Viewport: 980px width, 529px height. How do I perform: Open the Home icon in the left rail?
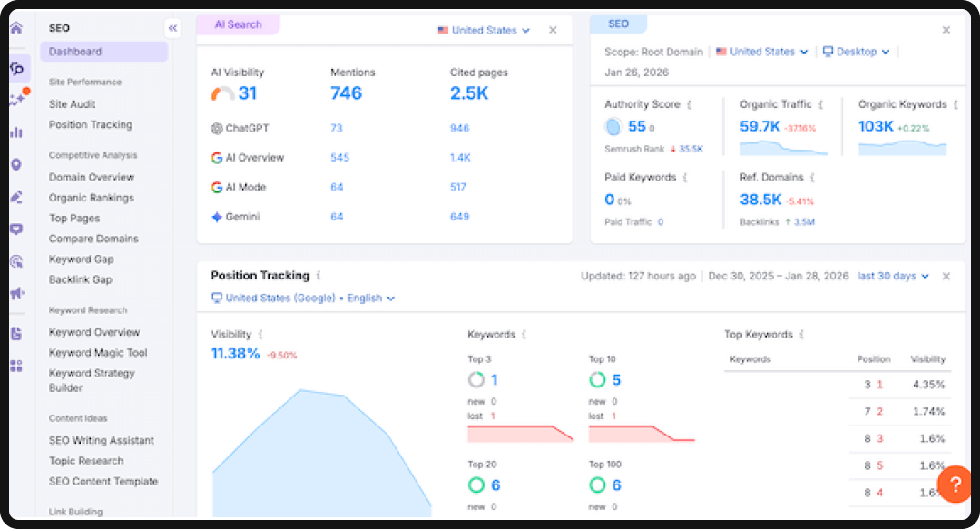[x=15, y=28]
